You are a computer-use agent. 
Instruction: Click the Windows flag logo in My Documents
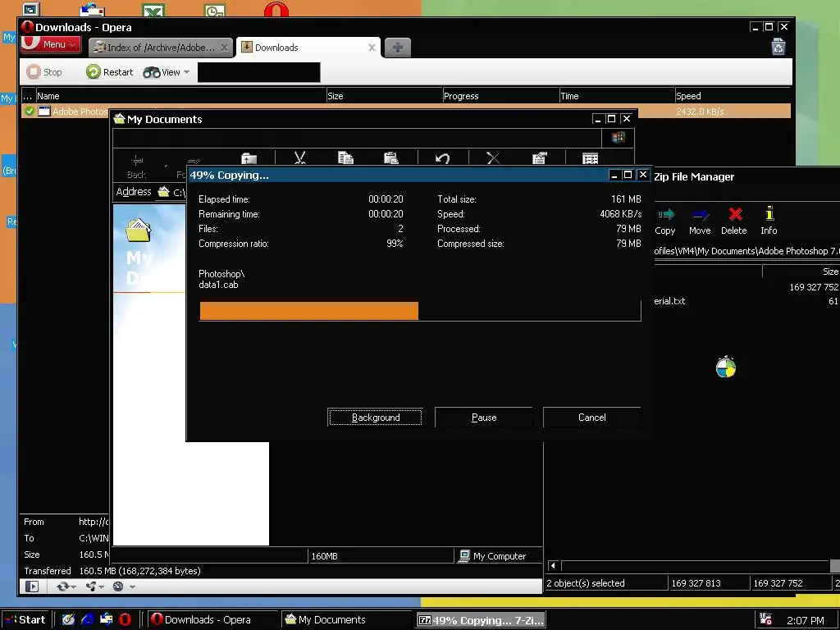tap(618, 138)
